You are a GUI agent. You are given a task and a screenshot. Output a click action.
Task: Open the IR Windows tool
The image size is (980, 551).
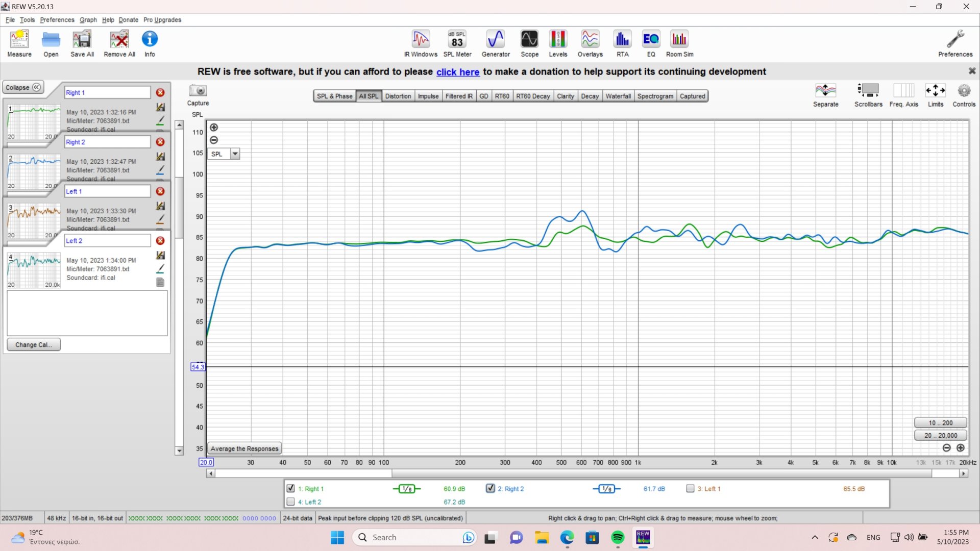421,43
